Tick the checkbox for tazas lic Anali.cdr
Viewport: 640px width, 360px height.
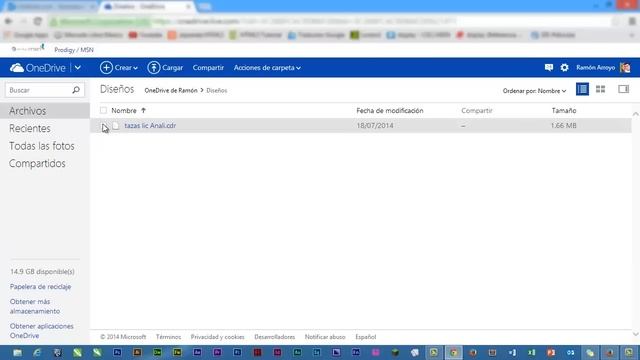pyautogui.click(x=104, y=126)
